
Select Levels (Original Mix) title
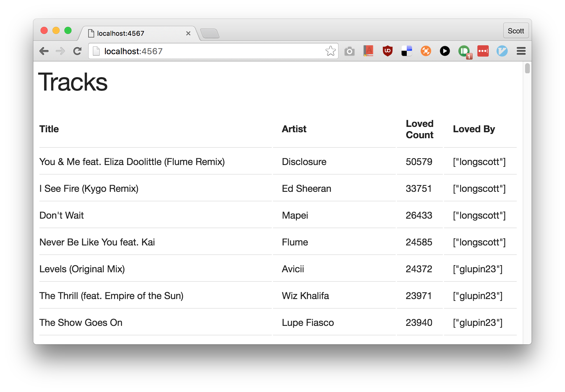pyautogui.click(x=82, y=269)
